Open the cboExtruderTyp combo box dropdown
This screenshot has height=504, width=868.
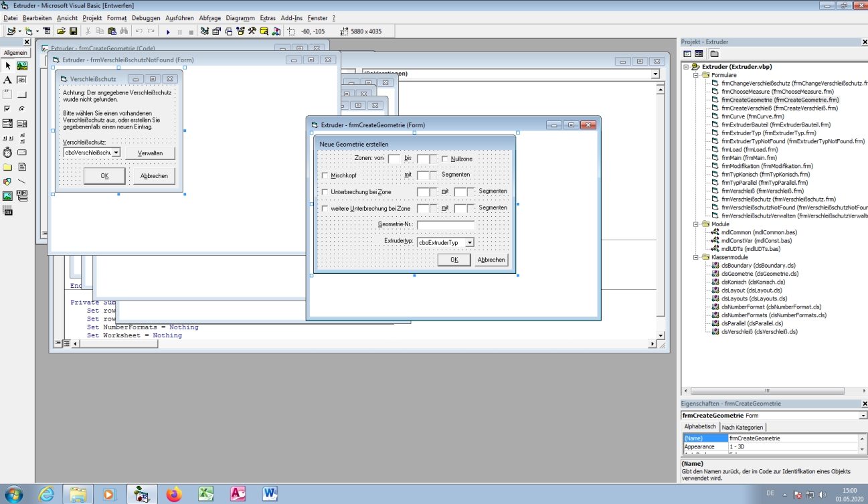coord(469,242)
